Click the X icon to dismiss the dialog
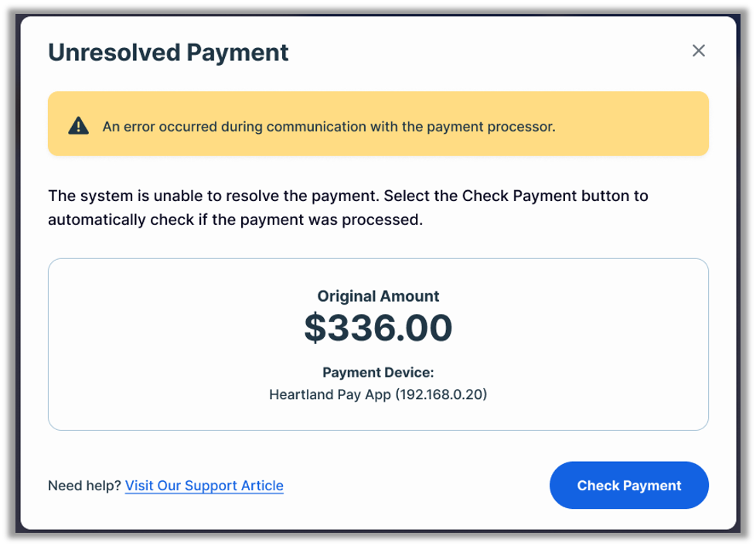 [699, 50]
